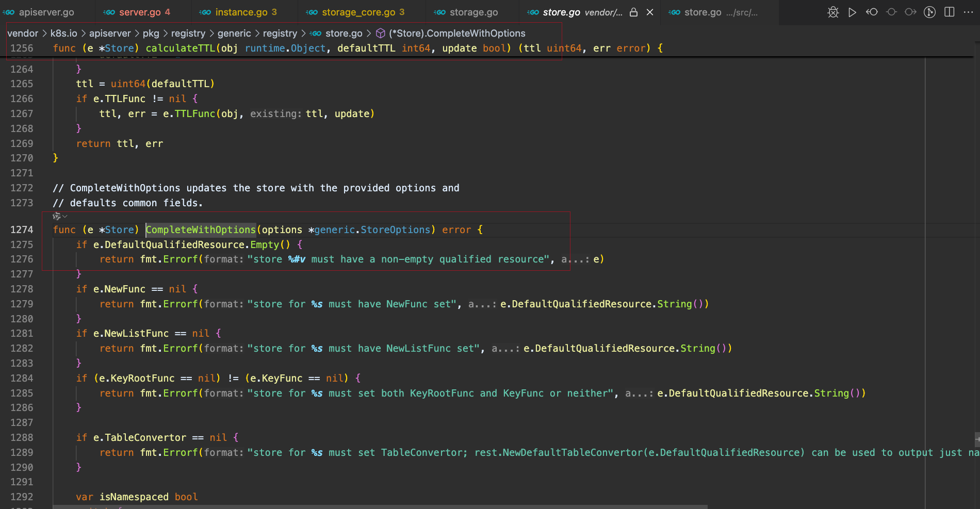Click the Go icon on storage.go tab
The height and width of the screenshot is (509, 980).
point(439,12)
